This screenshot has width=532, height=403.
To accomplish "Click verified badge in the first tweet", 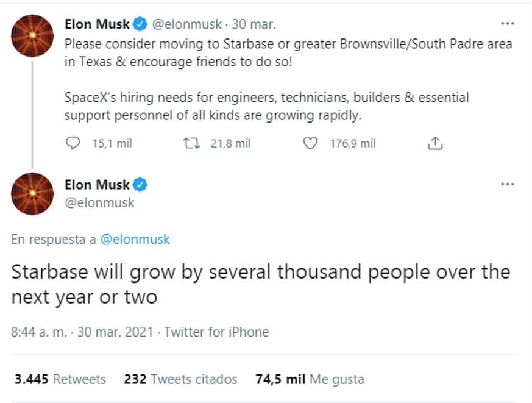I will tap(140, 24).
